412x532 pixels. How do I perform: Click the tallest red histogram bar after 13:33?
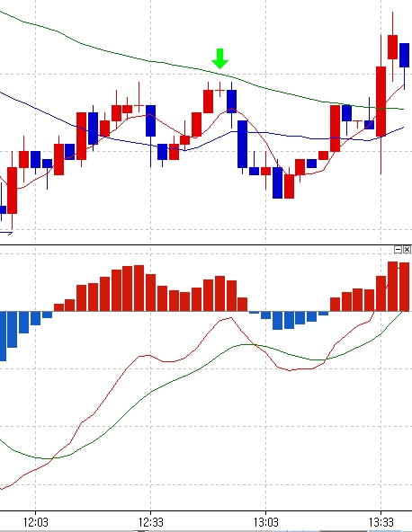pos(392,286)
